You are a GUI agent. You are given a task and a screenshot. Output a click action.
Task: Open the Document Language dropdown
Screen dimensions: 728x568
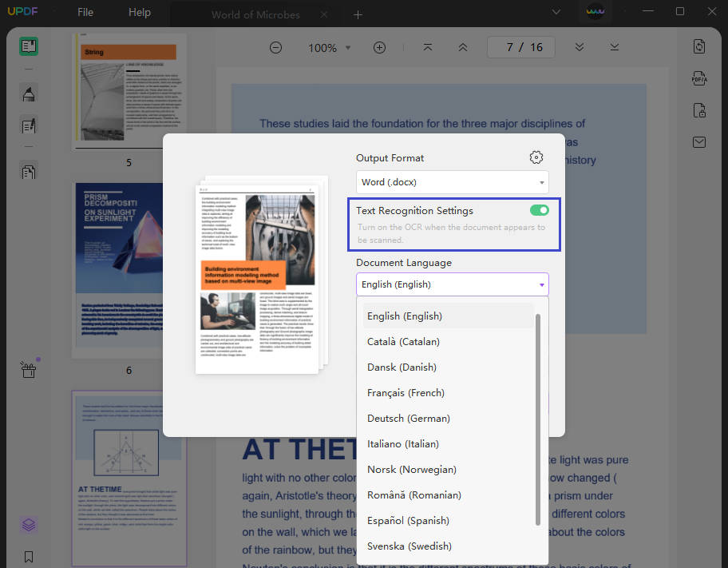coord(452,284)
